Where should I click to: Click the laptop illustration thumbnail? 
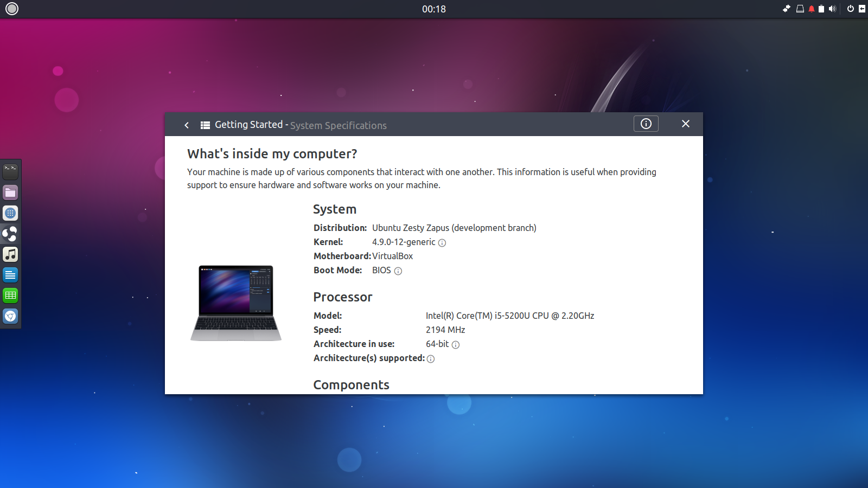coord(236,303)
